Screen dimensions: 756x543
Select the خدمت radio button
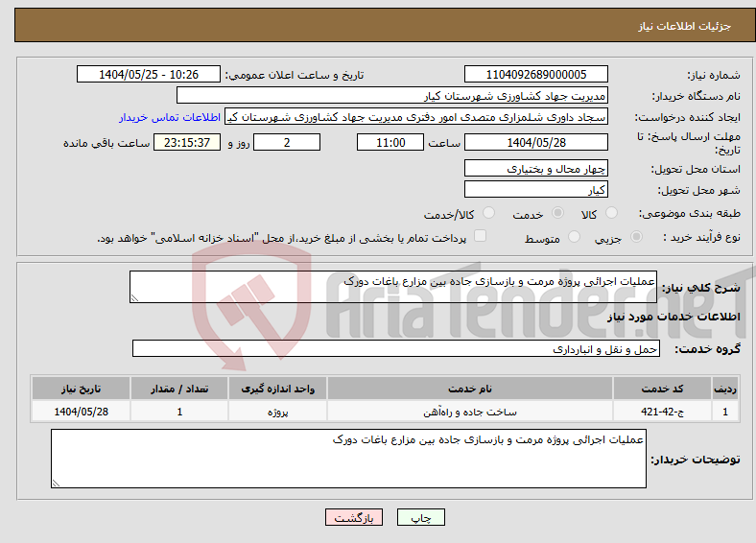557,213
